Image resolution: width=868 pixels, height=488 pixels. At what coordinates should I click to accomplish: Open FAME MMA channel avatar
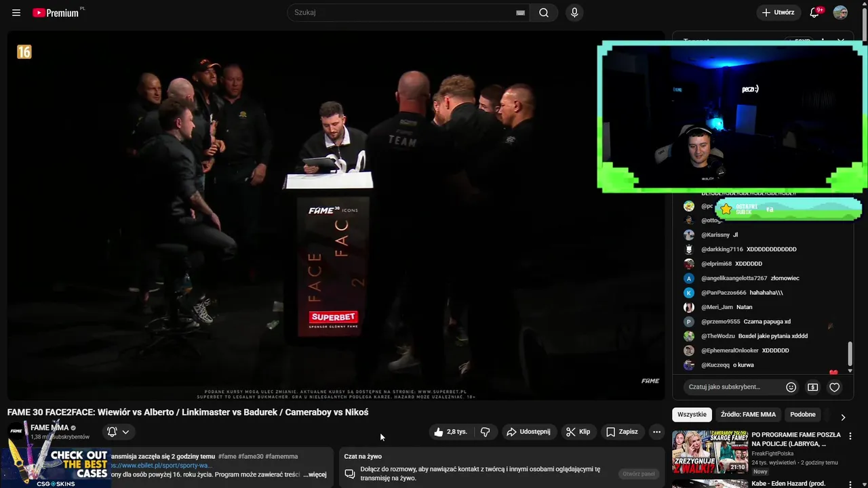[x=16, y=431]
